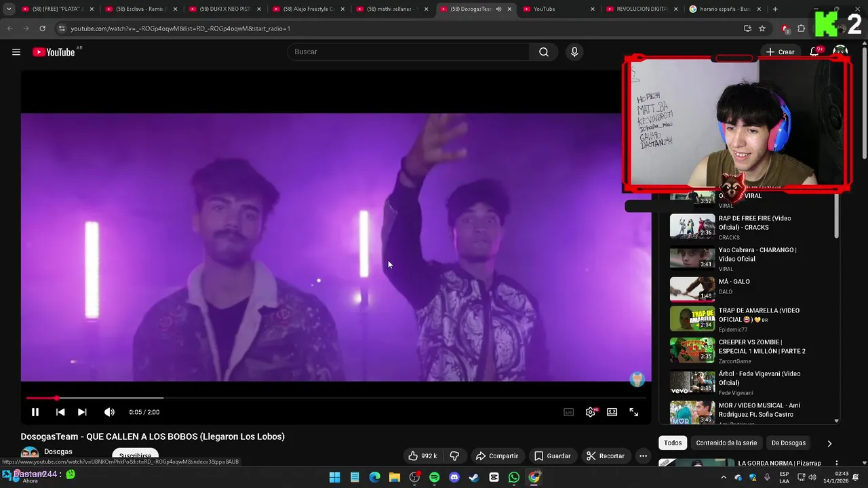Close the 'DosogasTeam' tab
This screenshot has width=868, height=488.
(x=509, y=9)
